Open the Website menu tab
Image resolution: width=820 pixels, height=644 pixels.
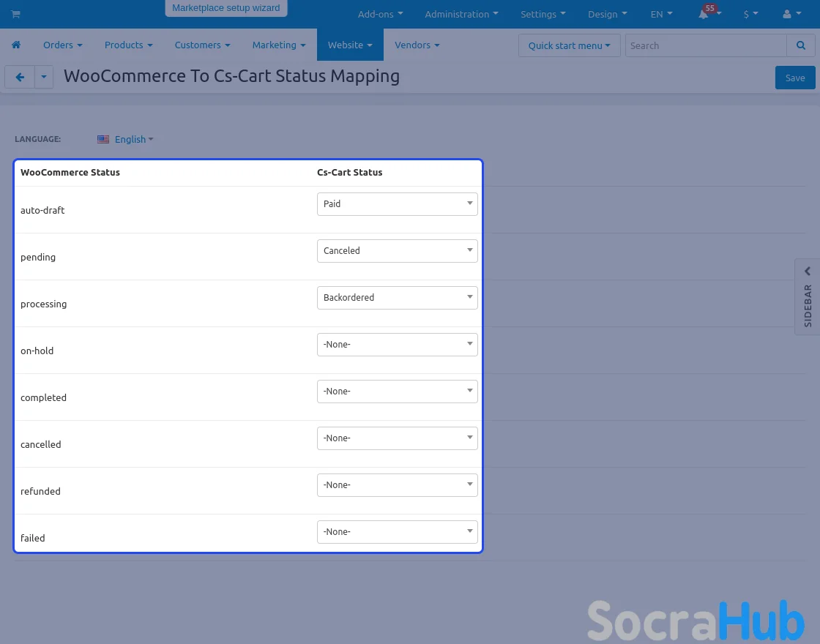[x=349, y=45]
